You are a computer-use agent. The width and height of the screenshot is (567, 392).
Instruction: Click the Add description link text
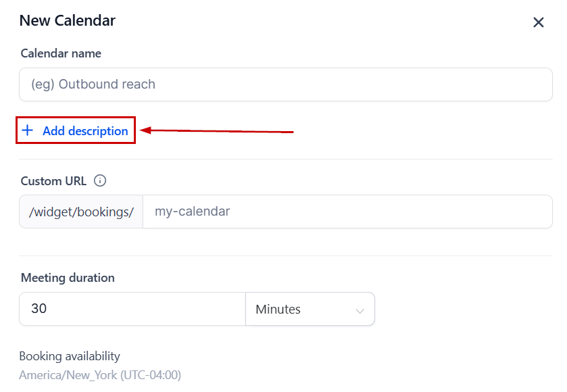click(85, 131)
